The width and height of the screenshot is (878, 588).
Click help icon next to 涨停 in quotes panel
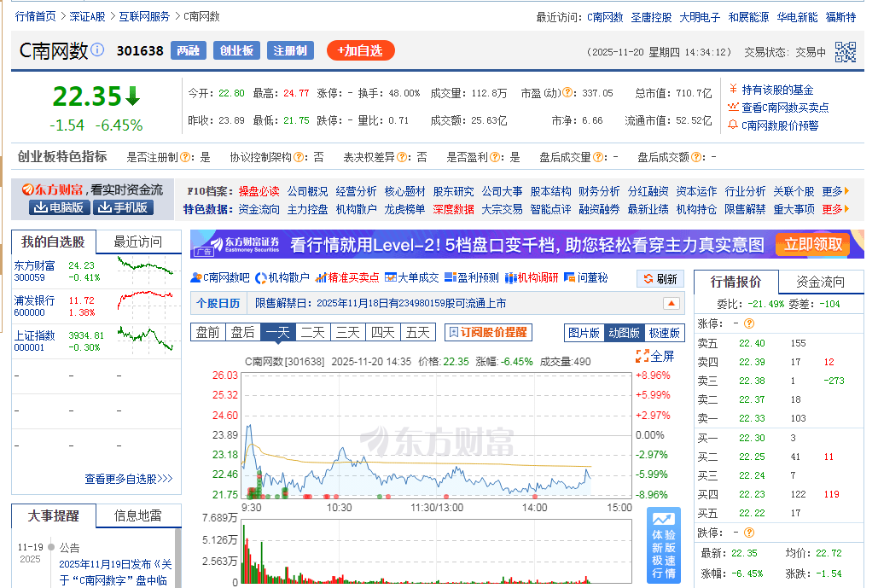pos(749,323)
